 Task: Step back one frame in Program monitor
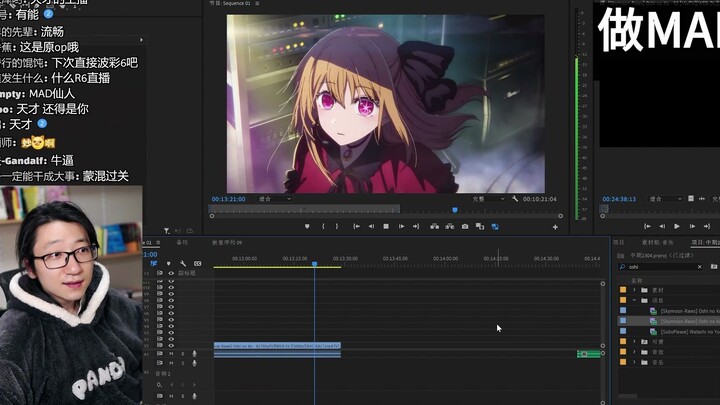(x=371, y=226)
